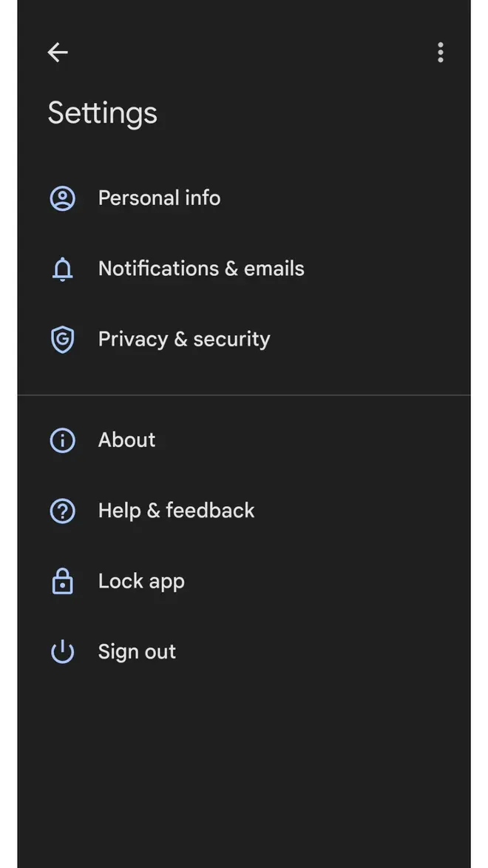This screenshot has width=488, height=868.
Task: Tap the Sign out text label
Action: [x=137, y=652]
